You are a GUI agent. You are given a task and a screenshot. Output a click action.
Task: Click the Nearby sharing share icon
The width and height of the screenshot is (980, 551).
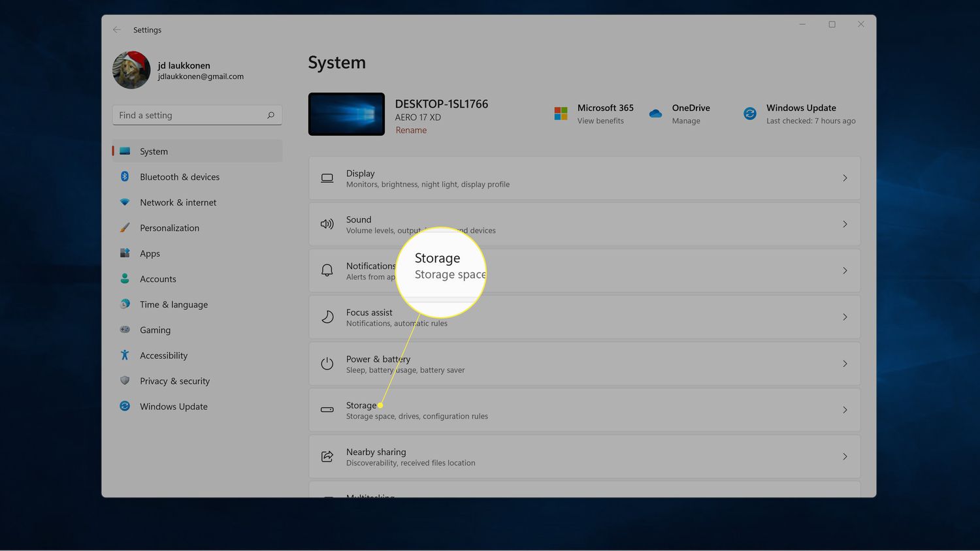[327, 456]
